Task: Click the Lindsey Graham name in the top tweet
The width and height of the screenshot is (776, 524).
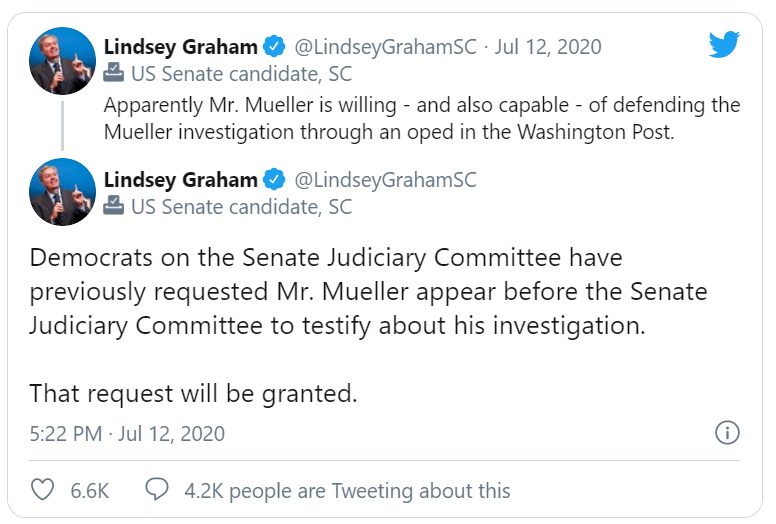Action: (180, 47)
